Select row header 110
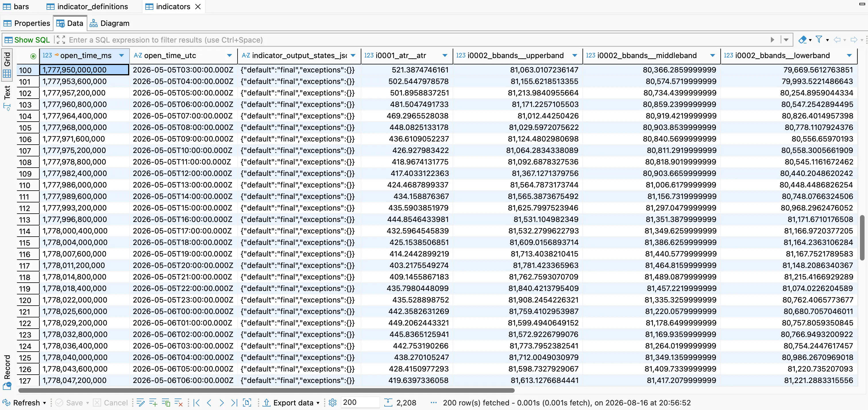The width and height of the screenshot is (868, 410). [28, 185]
